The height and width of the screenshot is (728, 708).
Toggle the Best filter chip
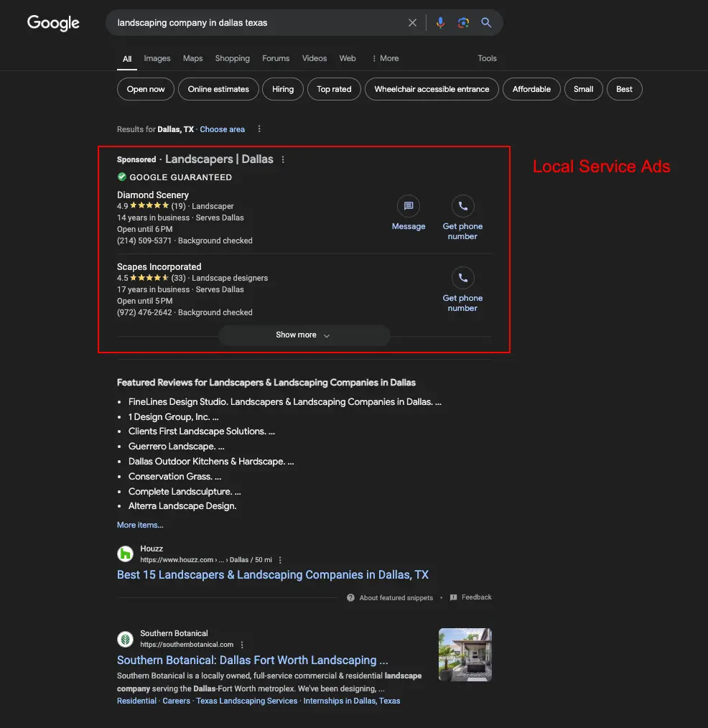(625, 89)
